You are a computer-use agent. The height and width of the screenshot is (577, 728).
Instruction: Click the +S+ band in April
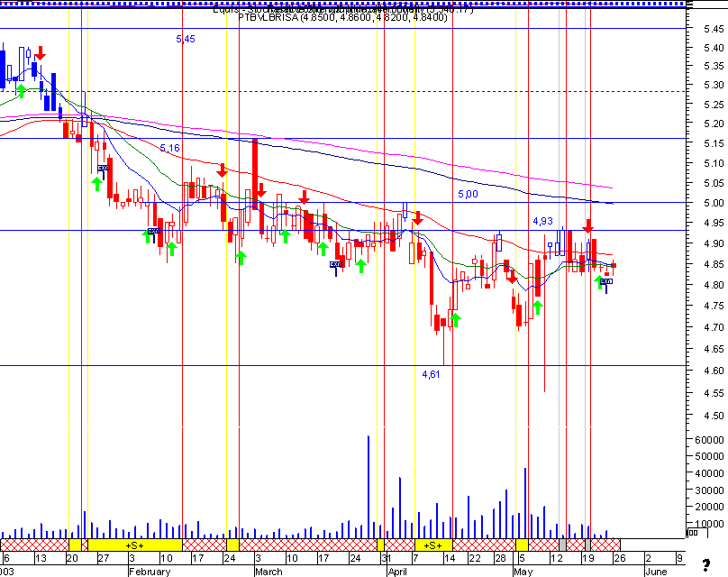click(433, 545)
